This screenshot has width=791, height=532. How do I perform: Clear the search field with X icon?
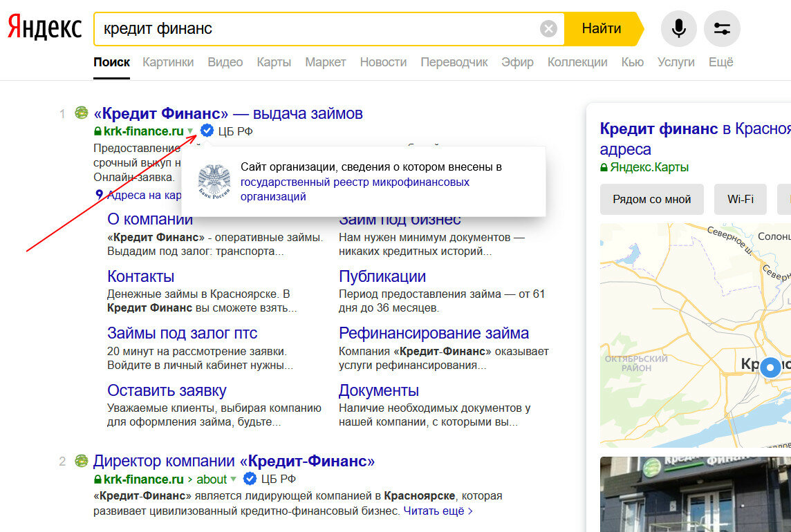(x=548, y=29)
